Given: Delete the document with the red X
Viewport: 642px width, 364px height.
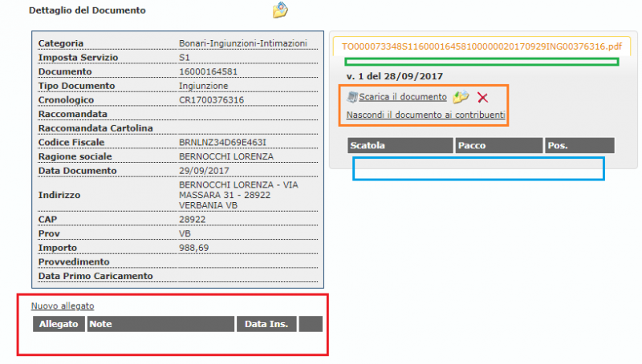Looking at the screenshot, I should (483, 98).
